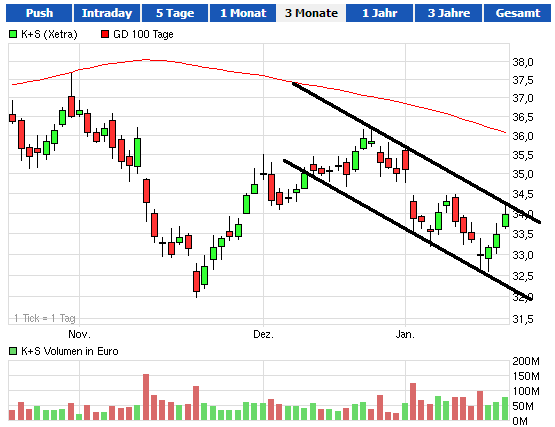The image size is (555, 427).
Task: Click the 0M volume axis label
Action: coord(520,421)
